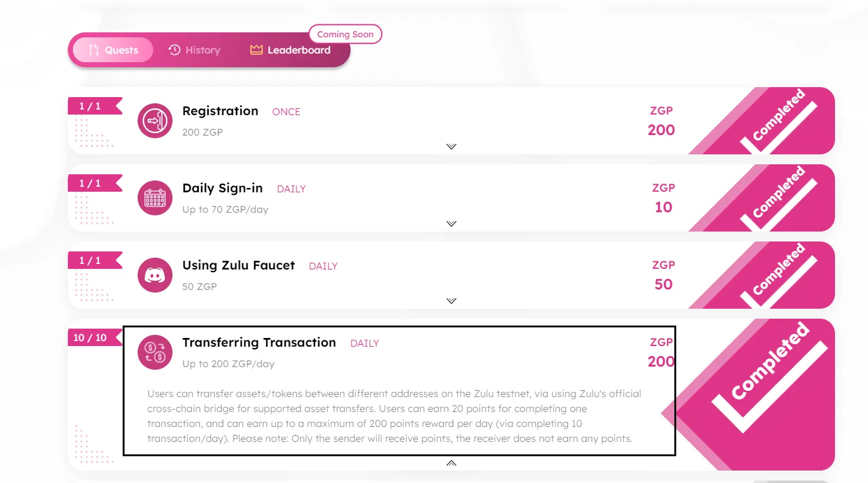Expand the Registration quest details chevron

tap(451, 146)
